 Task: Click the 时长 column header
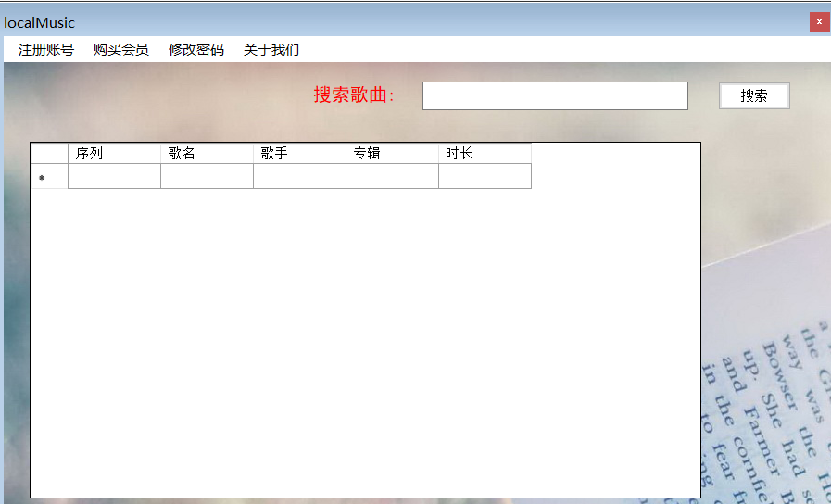(485, 153)
